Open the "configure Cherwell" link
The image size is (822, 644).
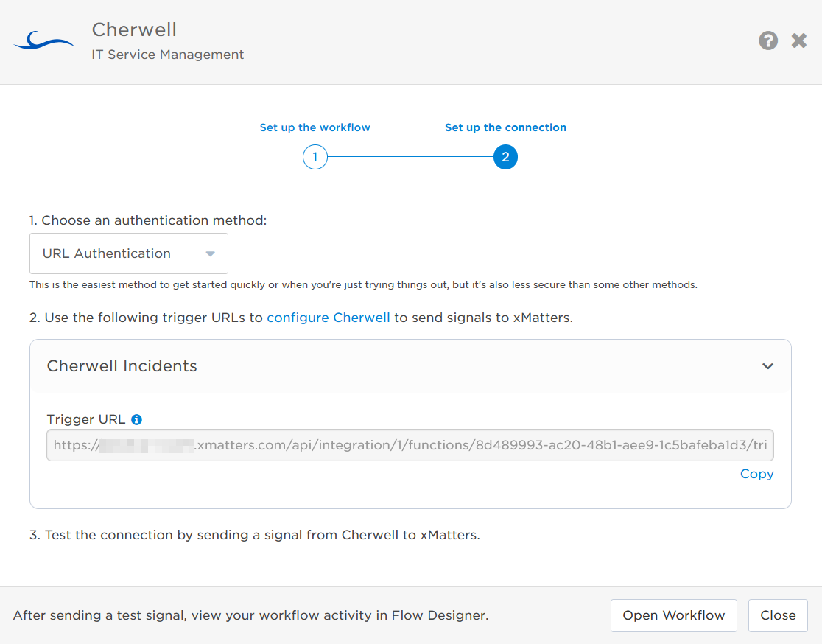click(328, 318)
